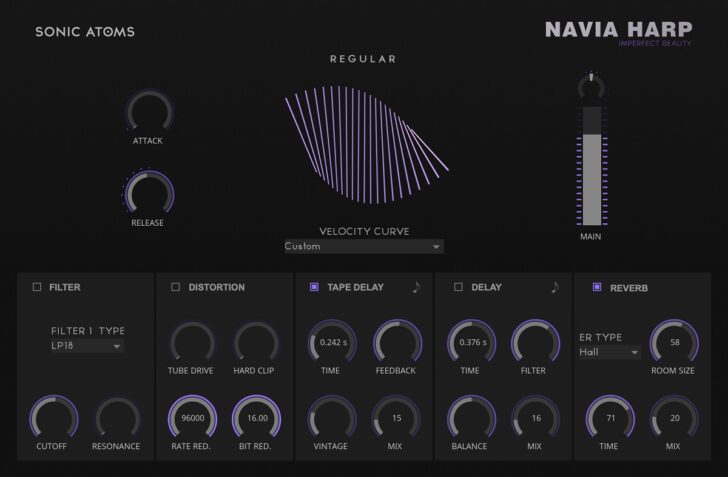
Task: Click the Delay Time knob 0.376 s
Action: (x=472, y=342)
